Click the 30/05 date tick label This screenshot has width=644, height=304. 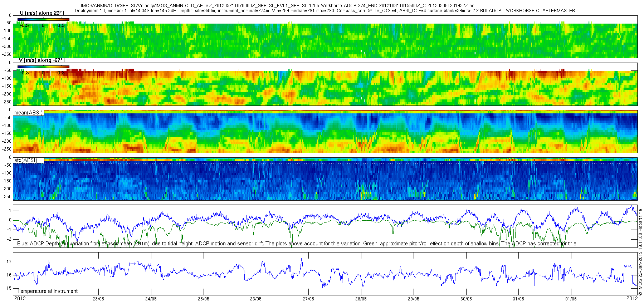pos(466,299)
